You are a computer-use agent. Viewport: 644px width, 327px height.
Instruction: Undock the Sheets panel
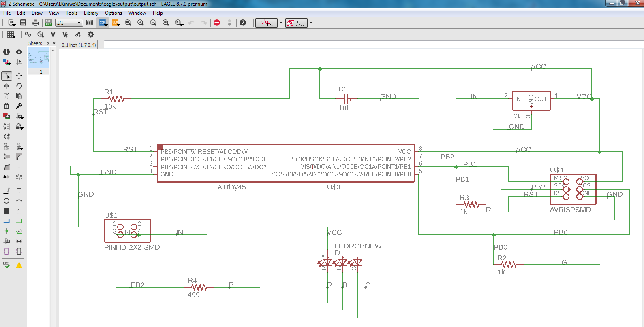[x=48, y=43]
